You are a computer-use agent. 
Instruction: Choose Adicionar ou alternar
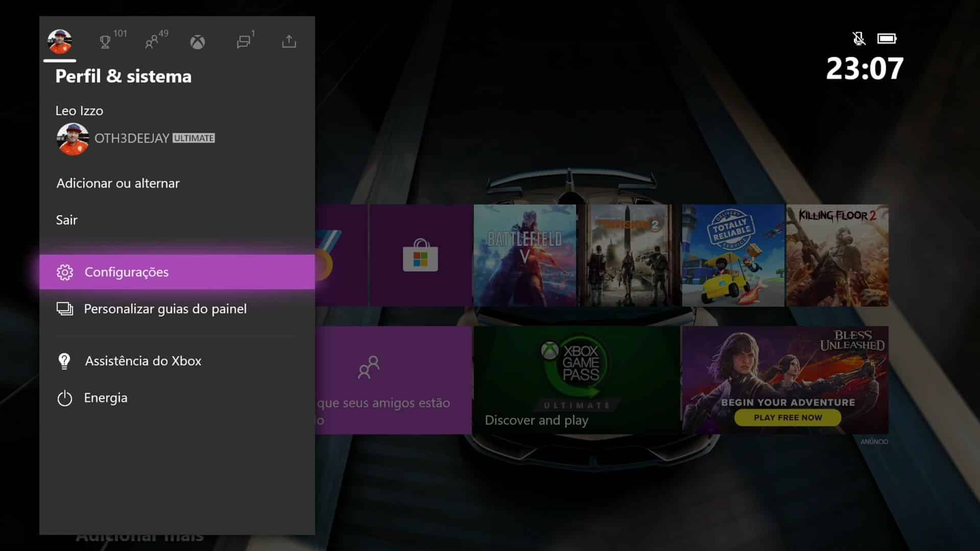click(118, 183)
